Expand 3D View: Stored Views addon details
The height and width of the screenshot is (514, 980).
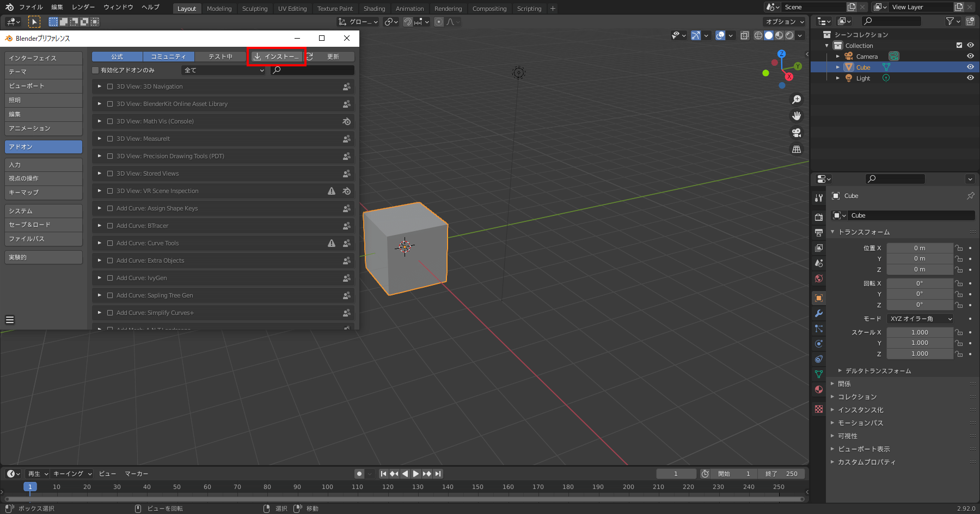(99, 174)
